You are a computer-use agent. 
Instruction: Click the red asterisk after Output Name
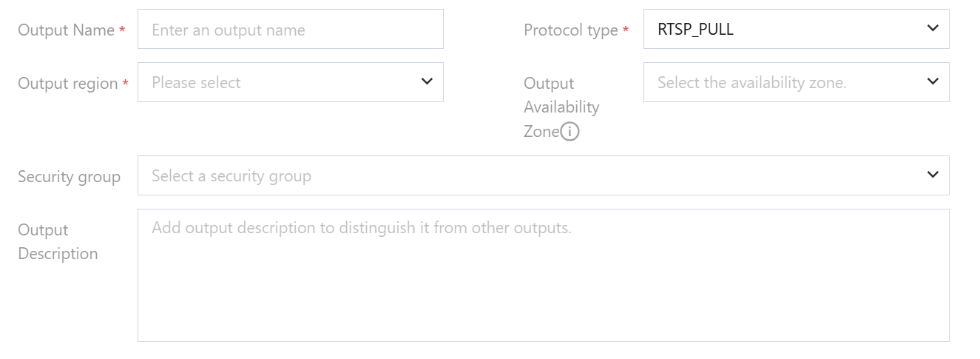coord(122,30)
